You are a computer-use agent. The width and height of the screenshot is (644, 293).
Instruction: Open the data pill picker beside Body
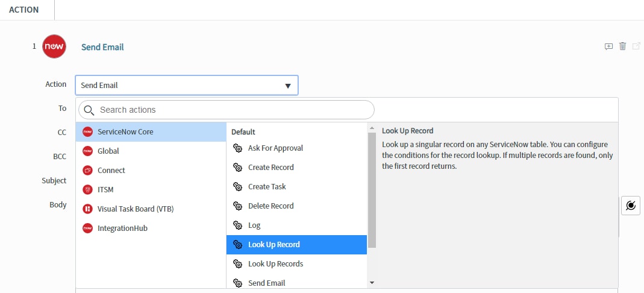coord(631,205)
